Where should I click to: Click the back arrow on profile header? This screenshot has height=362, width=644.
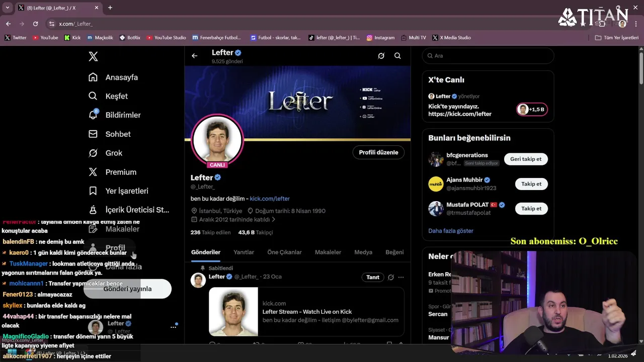(195, 56)
